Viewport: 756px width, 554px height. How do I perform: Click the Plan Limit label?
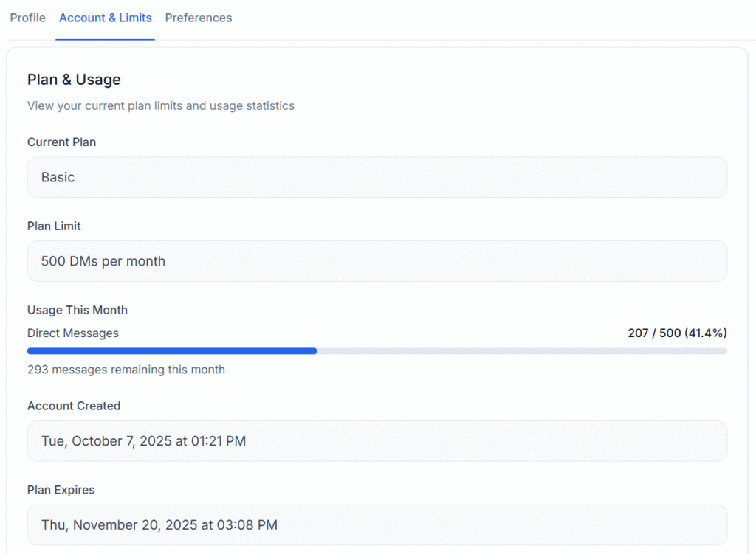tap(53, 226)
